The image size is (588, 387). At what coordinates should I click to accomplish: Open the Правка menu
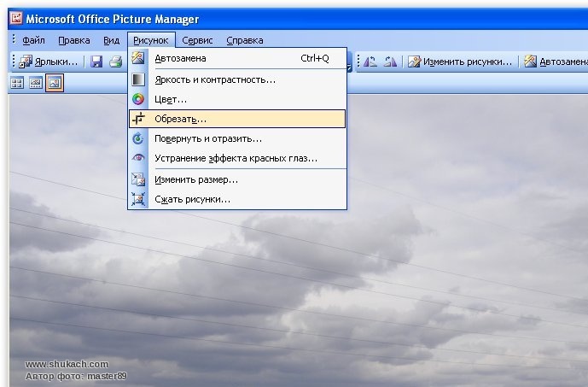74,40
